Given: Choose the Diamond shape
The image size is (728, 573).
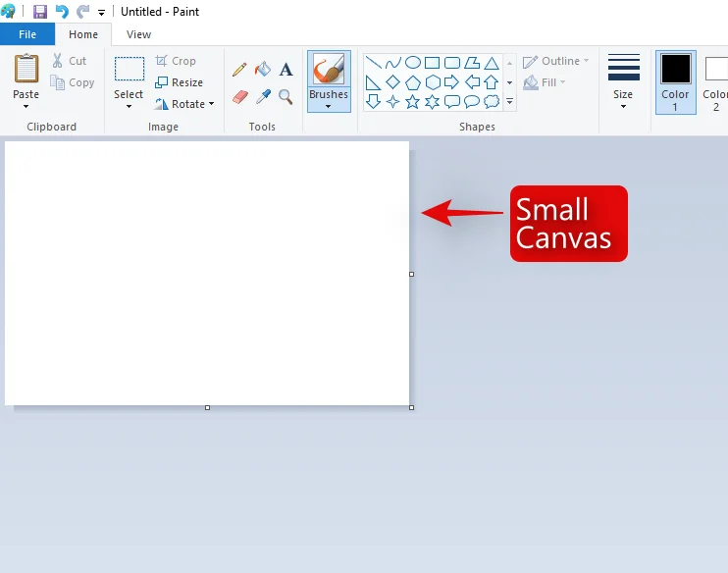Looking at the screenshot, I should 392,82.
